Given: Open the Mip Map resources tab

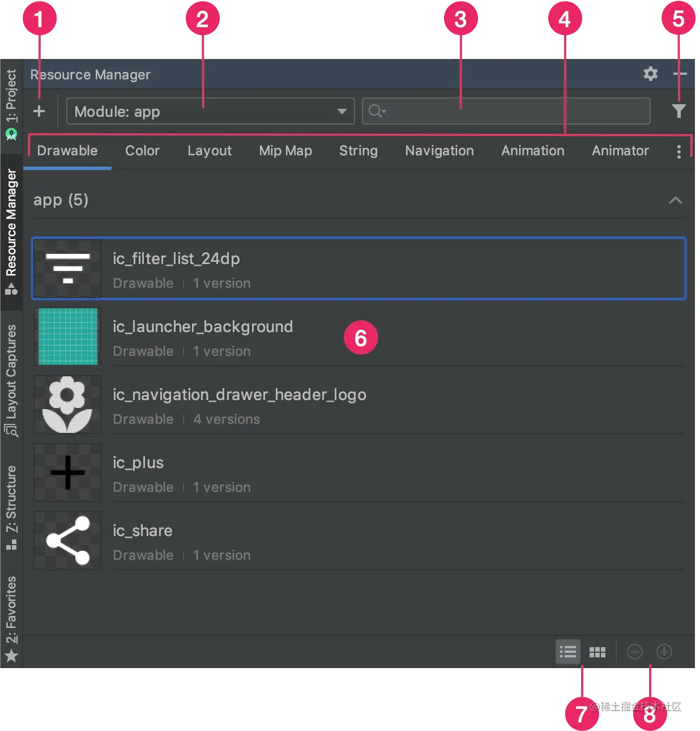Looking at the screenshot, I should tap(285, 151).
